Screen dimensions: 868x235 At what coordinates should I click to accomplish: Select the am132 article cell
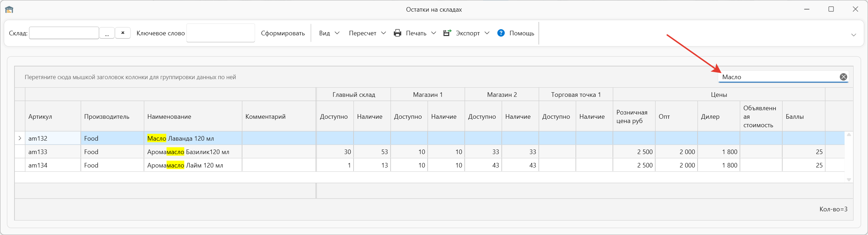point(53,138)
